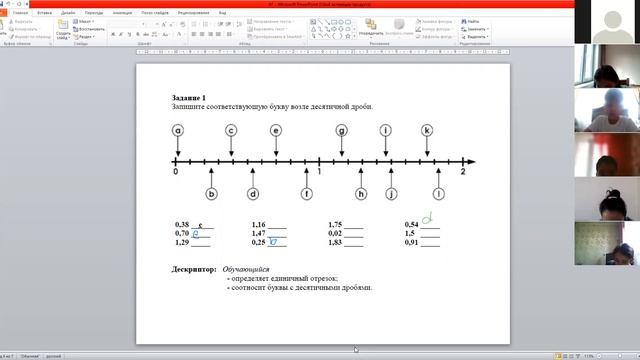
Task: Select the oval shape in gallery
Action: pyautogui.click(x=341, y=22)
